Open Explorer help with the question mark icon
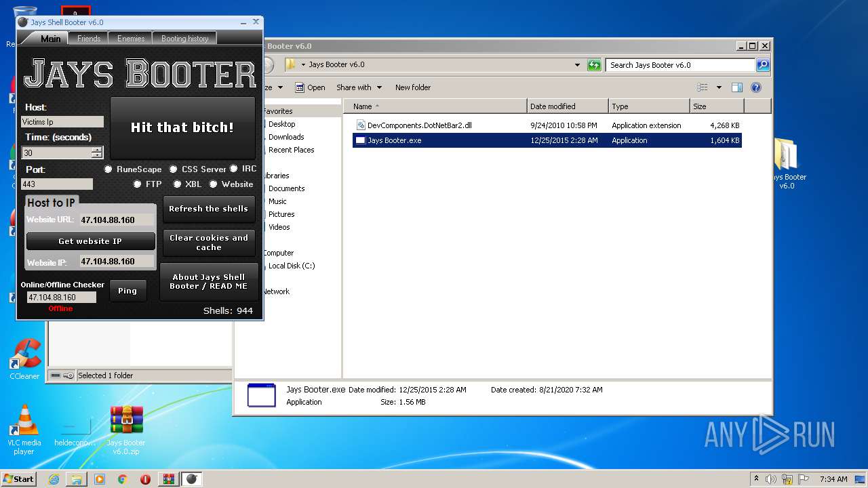The height and width of the screenshot is (488, 868). 756,87
